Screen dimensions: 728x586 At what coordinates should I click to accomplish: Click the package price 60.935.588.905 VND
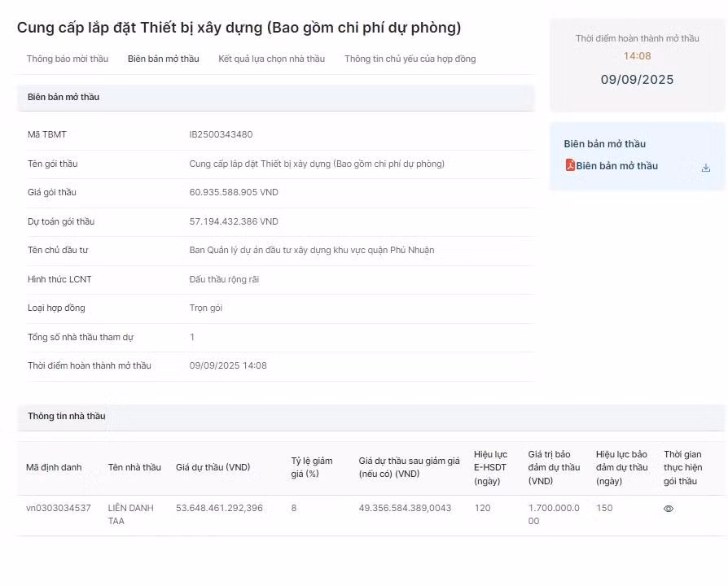pos(235,192)
